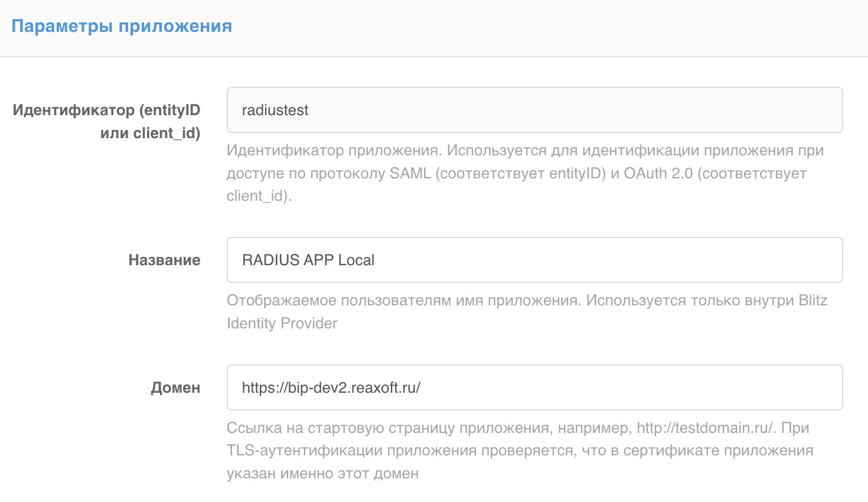
Task: Click the "Название" field label
Action: pyautogui.click(x=164, y=260)
